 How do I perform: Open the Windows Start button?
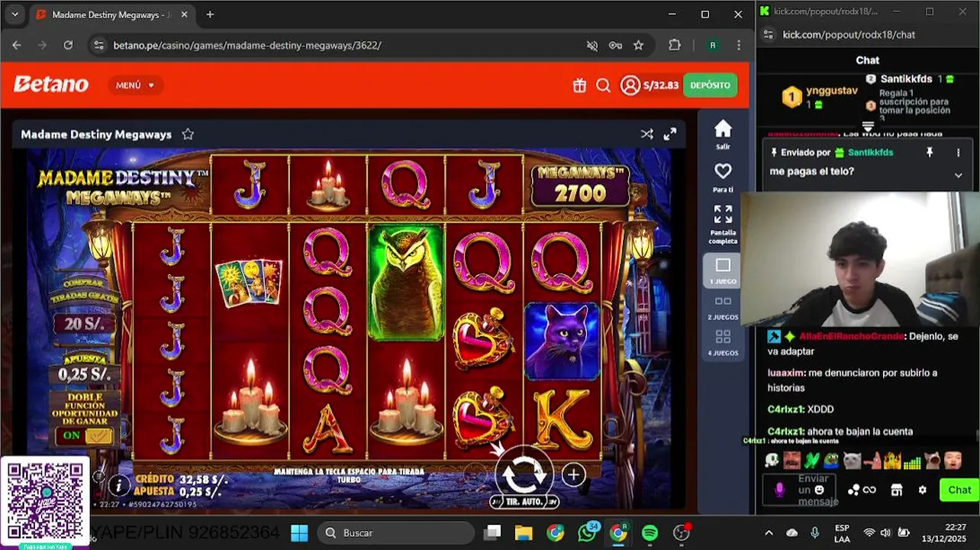coord(299,532)
